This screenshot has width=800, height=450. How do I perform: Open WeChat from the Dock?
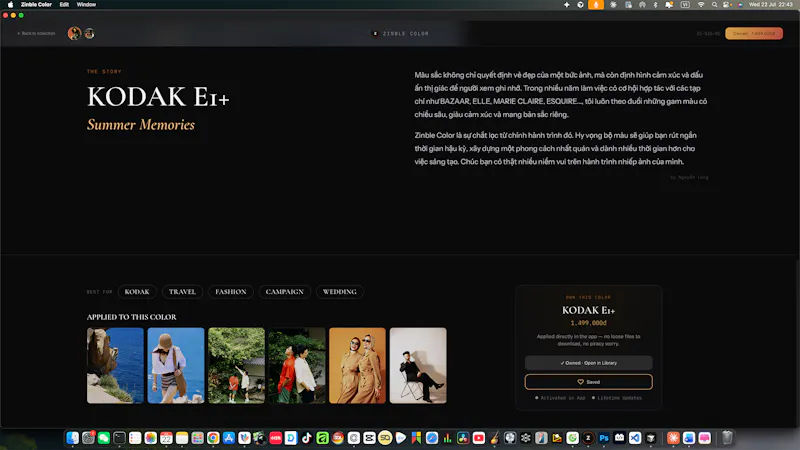(x=104, y=438)
